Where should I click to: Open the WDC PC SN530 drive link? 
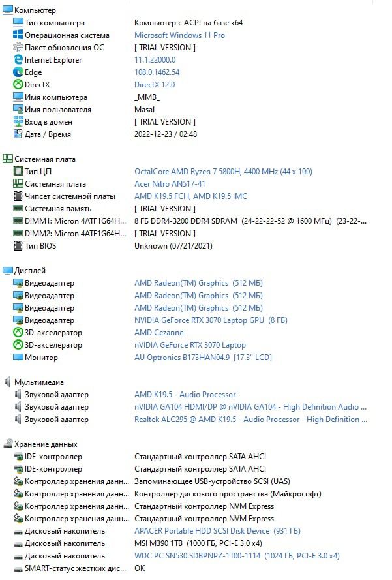[x=237, y=556]
